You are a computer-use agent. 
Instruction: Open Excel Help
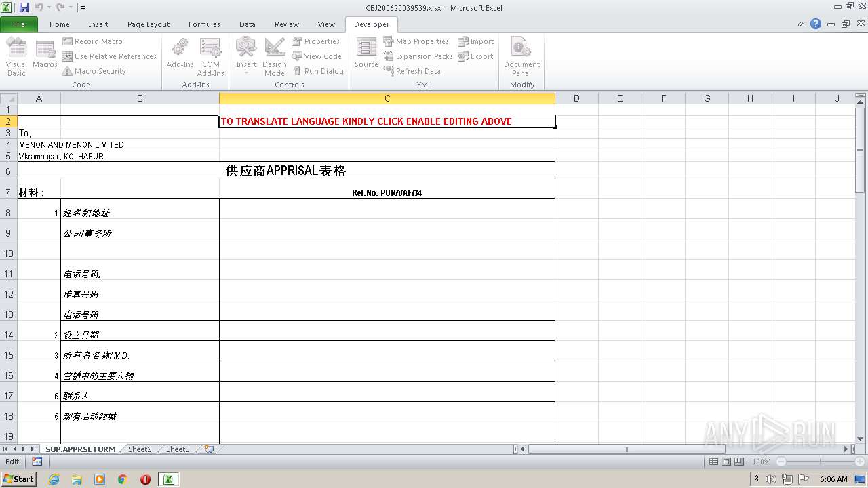coord(816,24)
